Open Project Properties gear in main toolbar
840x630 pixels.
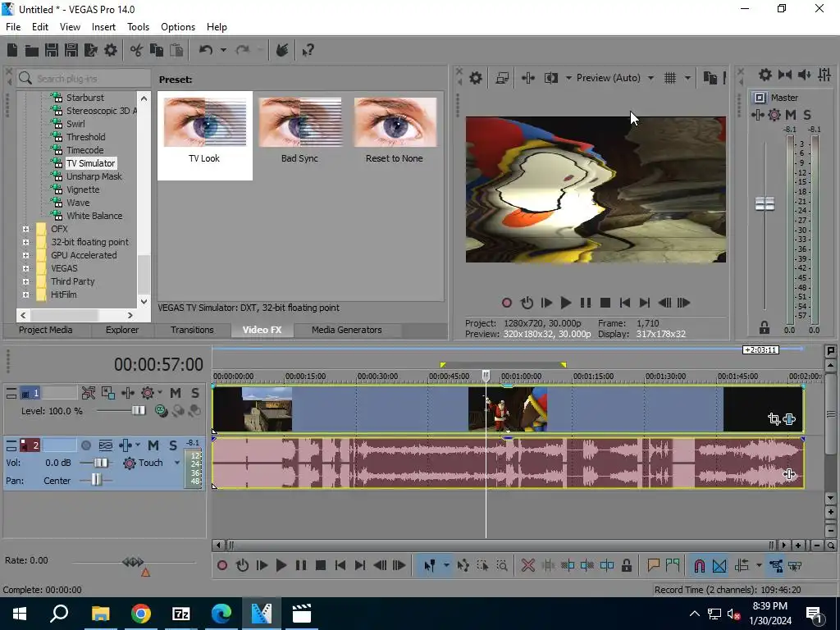point(111,50)
